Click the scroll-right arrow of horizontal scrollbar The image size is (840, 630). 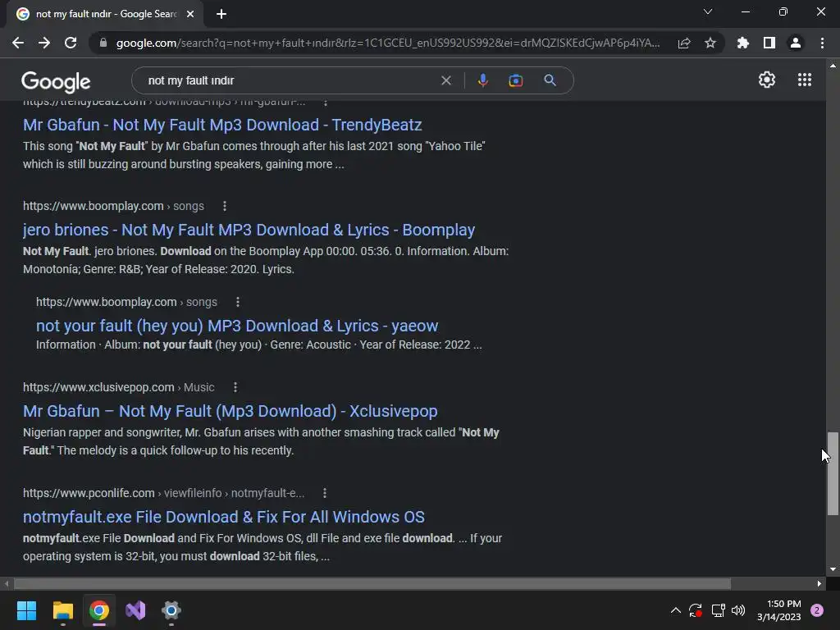(x=819, y=583)
